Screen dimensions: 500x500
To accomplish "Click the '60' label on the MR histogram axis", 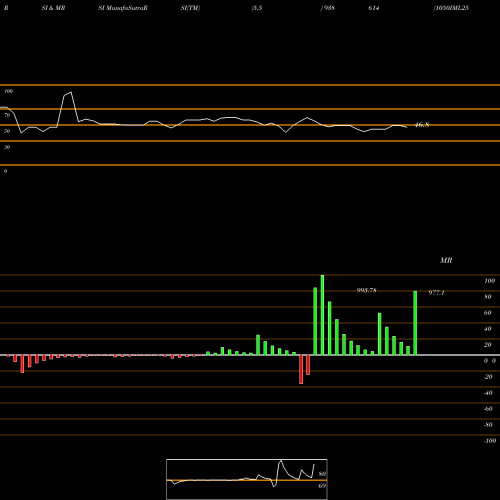I will coord(488,313).
